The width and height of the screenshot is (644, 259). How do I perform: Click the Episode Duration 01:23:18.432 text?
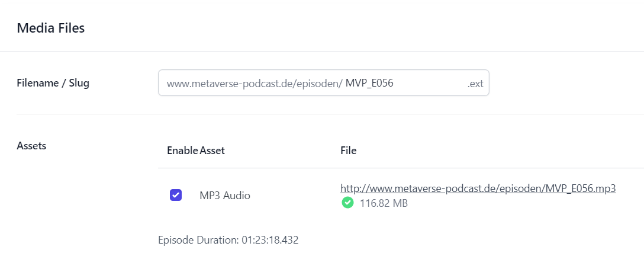(x=228, y=240)
